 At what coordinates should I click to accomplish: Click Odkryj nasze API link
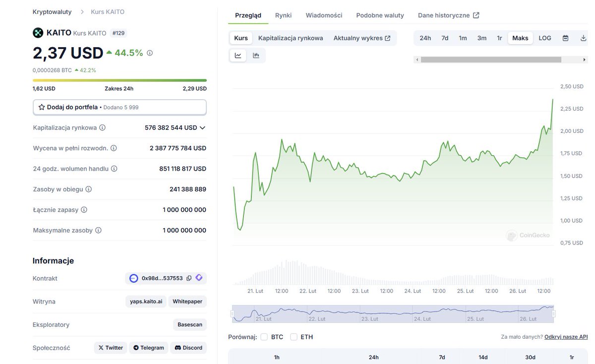(566, 337)
